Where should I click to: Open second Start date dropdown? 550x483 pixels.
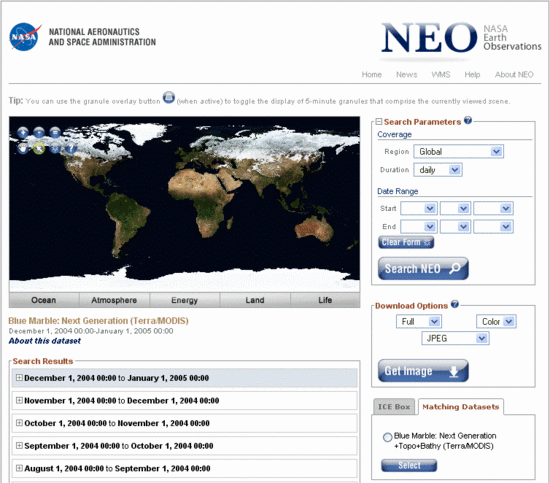(455, 208)
